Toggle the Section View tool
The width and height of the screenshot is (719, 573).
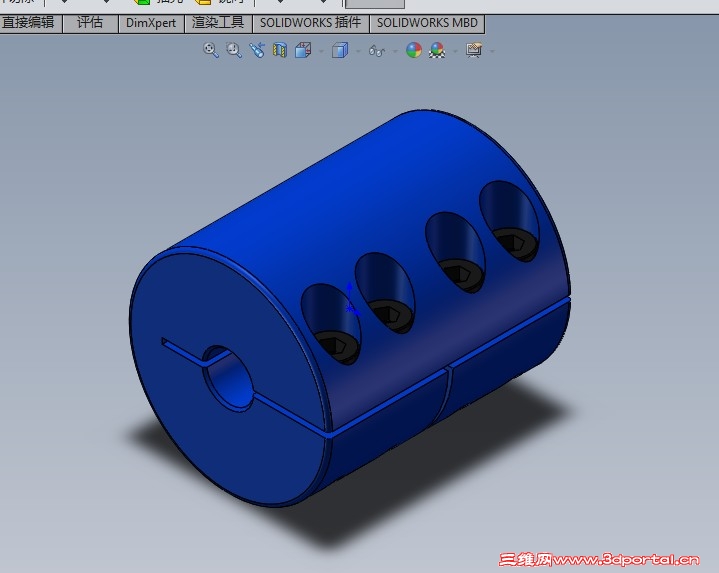click(280, 50)
